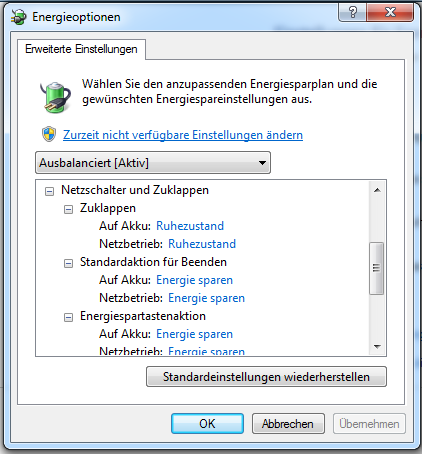The width and height of the screenshot is (422, 454).
Task: Collapse 'Netzschalter und Zuklappen' tree node
Action: click(49, 191)
